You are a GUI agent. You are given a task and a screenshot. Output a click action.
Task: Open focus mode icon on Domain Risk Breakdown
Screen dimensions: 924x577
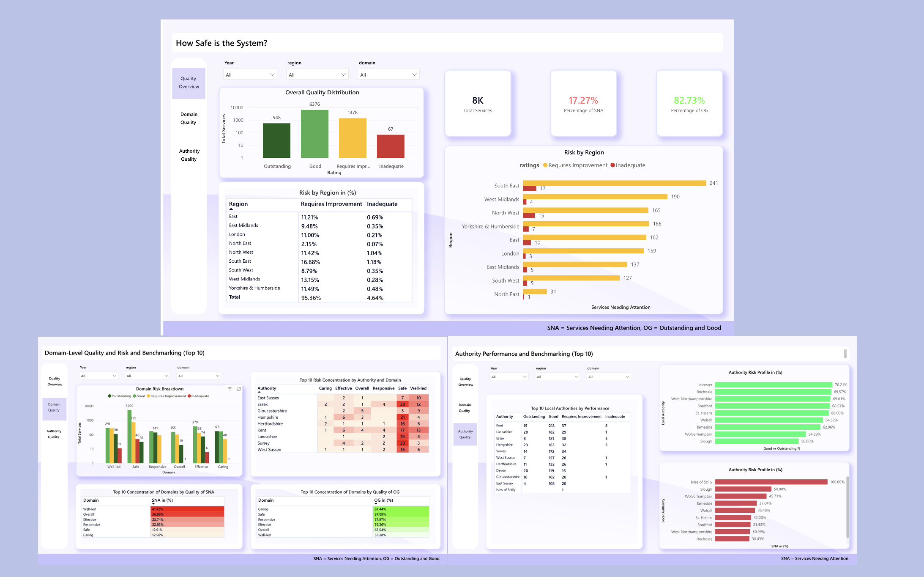[238, 389]
